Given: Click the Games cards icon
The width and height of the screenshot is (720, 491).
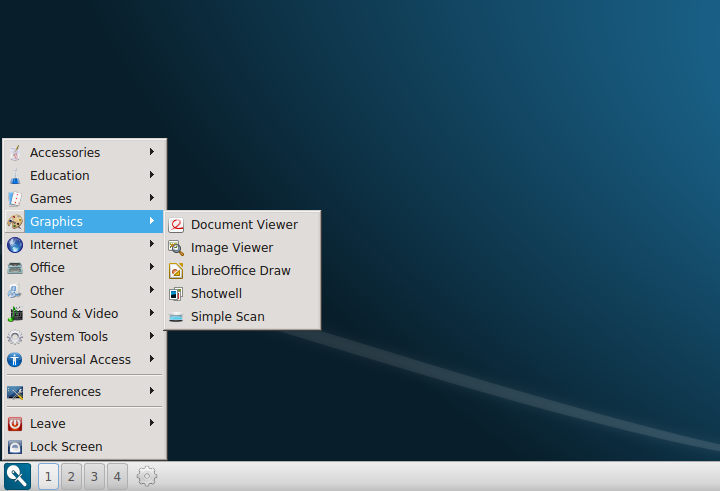Looking at the screenshot, I should 15,198.
